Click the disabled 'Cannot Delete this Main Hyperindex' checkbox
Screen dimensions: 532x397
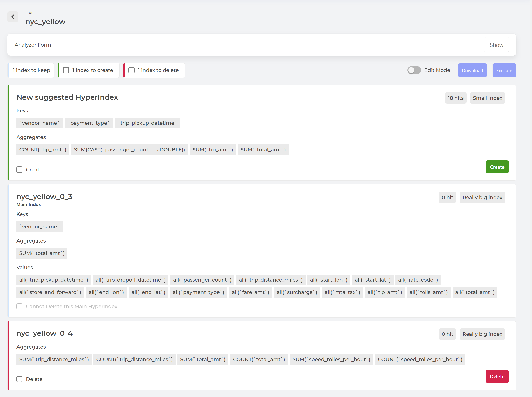point(20,306)
